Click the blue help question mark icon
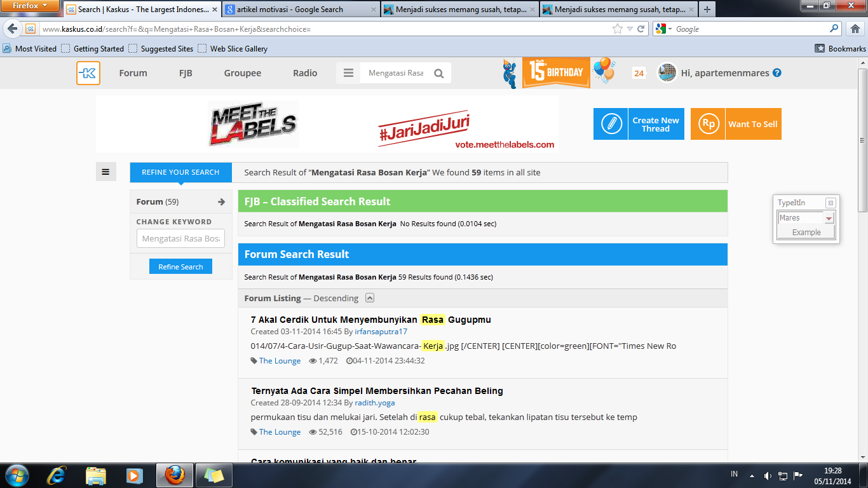Screen dimensions: 868x488 tap(776, 73)
